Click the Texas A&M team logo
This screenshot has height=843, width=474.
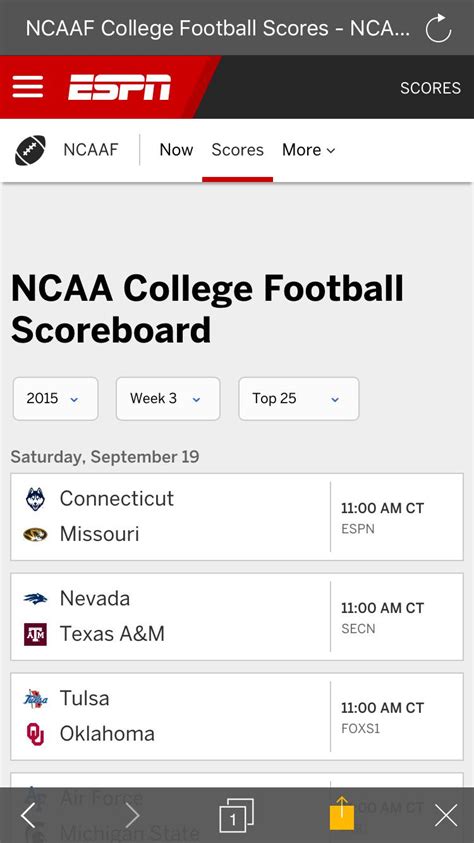click(35, 634)
